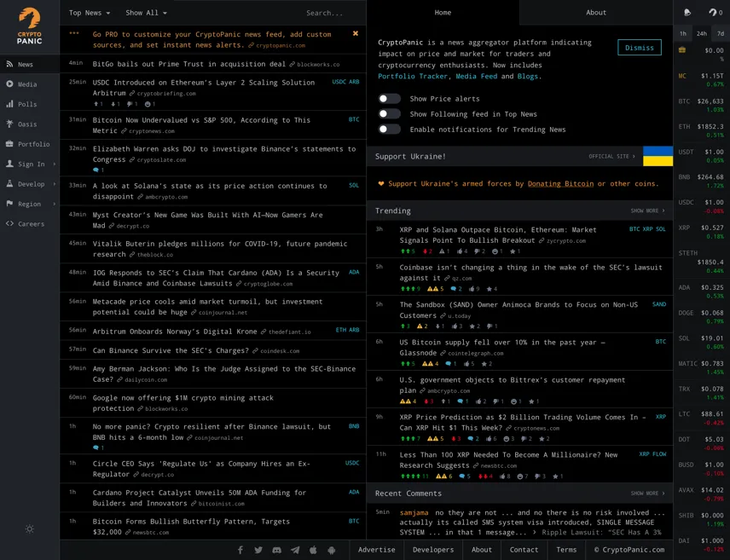730x560 pixels.
Task: Click username samjama in Recent Comments
Action: pos(414,512)
